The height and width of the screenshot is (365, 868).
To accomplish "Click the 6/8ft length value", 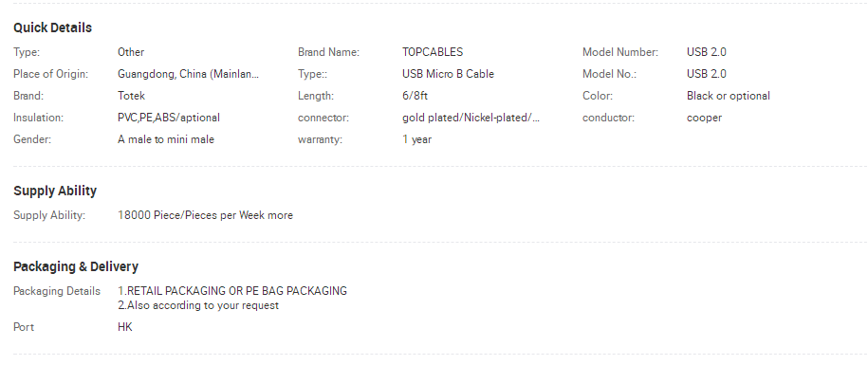I will 415,96.
